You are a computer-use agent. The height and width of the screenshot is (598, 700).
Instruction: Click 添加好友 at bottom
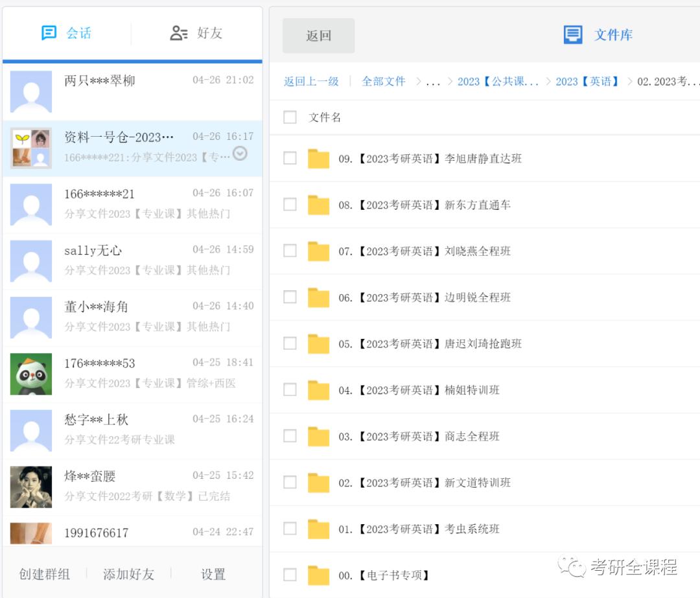point(128,574)
